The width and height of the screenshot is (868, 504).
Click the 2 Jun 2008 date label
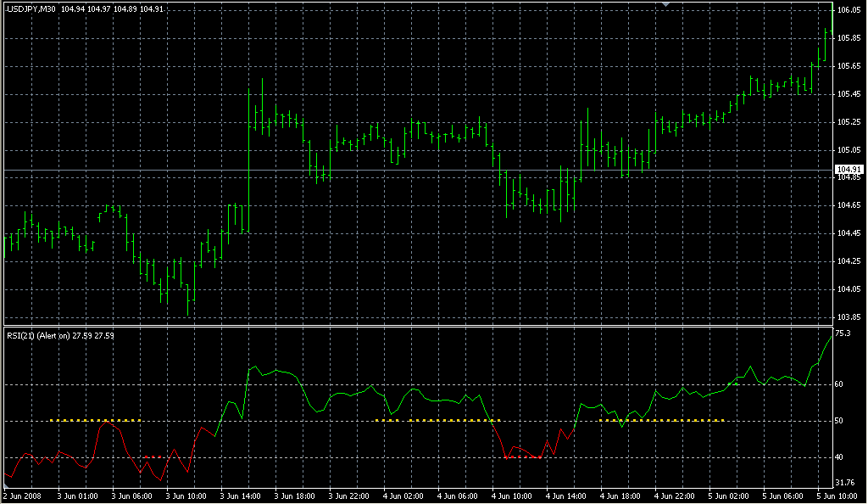22,495
